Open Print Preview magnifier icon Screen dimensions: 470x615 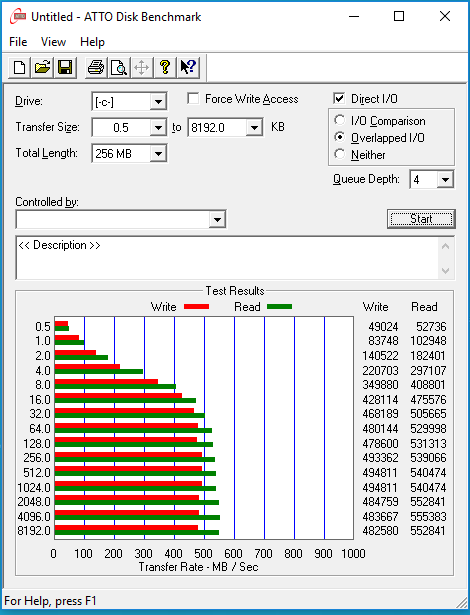coord(118,67)
